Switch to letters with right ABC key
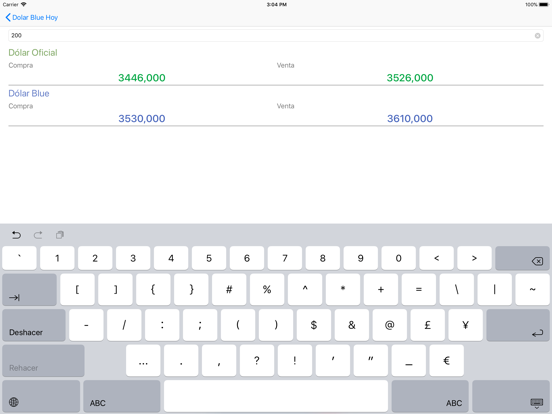Viewport: 552px width, 414px height. (430, 396)
